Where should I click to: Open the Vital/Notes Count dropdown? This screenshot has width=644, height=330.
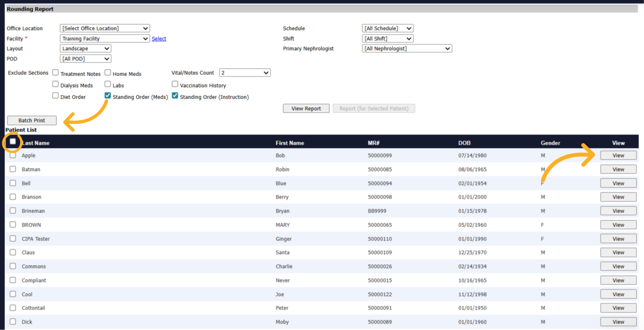(x=245, y=73)
